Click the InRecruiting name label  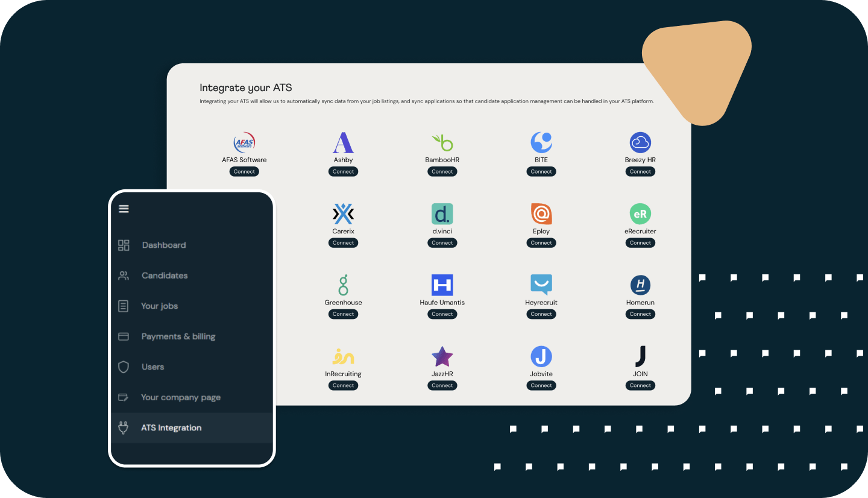[343, 374]
